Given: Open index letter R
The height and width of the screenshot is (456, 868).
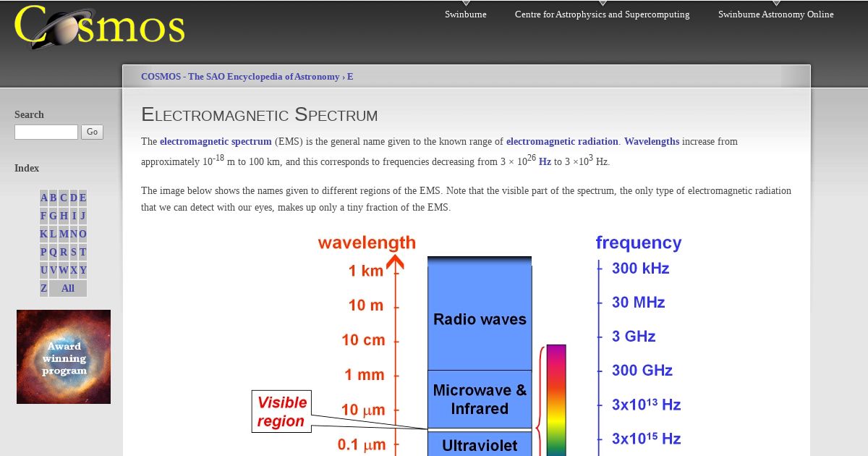Looking at the screenshot, I should 63,252.
